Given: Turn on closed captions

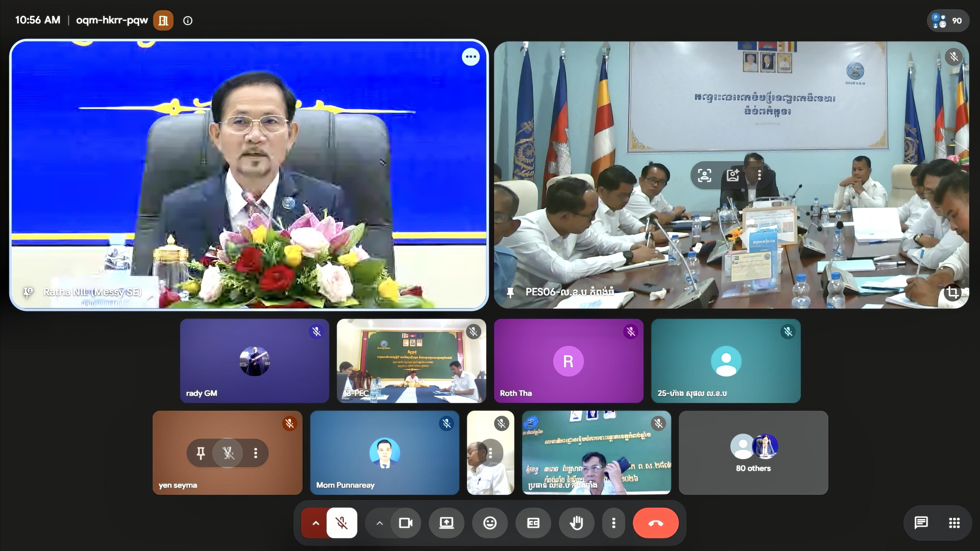Looking at the screenshot, I should point(533,523).
